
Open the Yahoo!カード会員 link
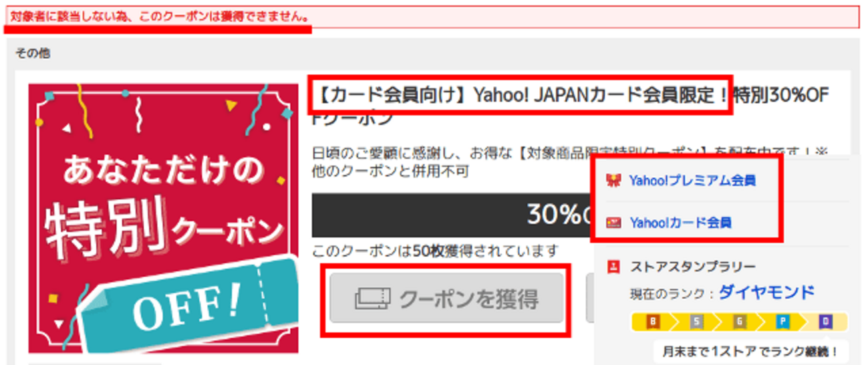pyautogui.click(x=680, y=223)
